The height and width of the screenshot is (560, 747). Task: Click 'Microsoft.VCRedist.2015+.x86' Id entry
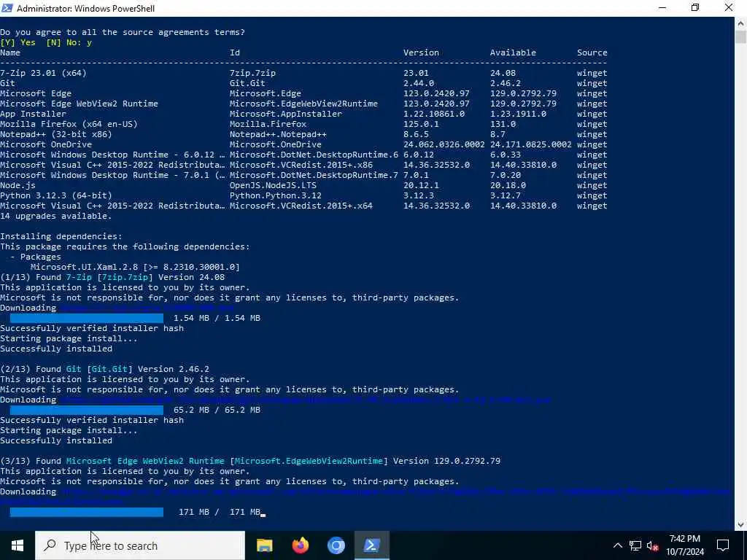(x=301, y=165)
